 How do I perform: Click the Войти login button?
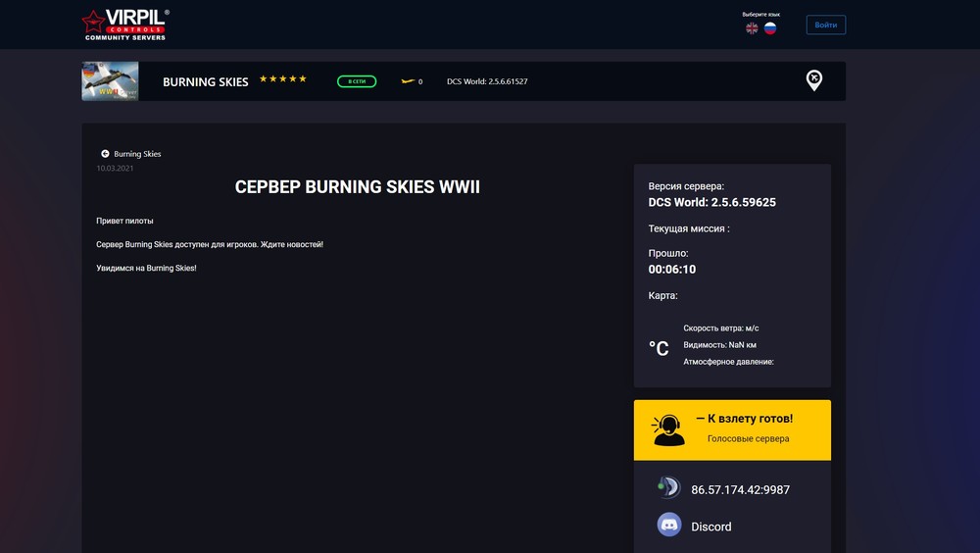point(825,25)
